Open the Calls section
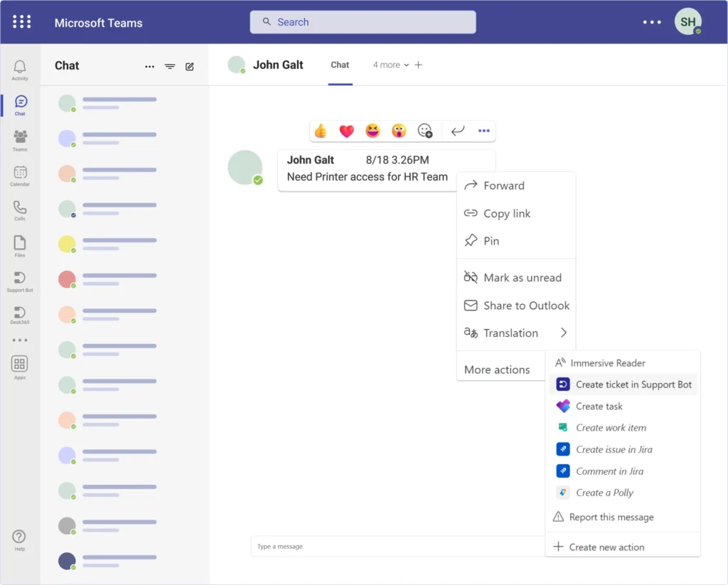 pos(20,210)
